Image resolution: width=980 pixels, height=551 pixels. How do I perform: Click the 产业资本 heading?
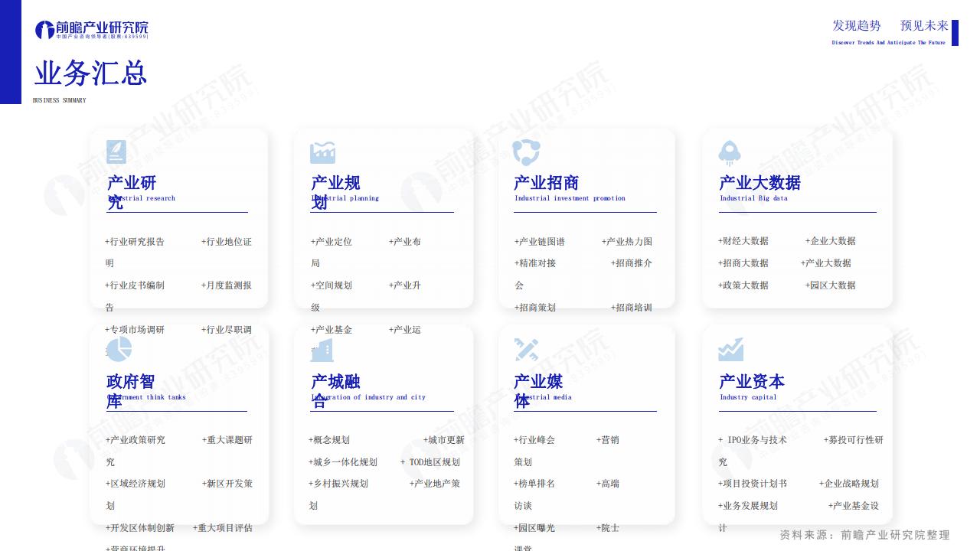[751, 382]
